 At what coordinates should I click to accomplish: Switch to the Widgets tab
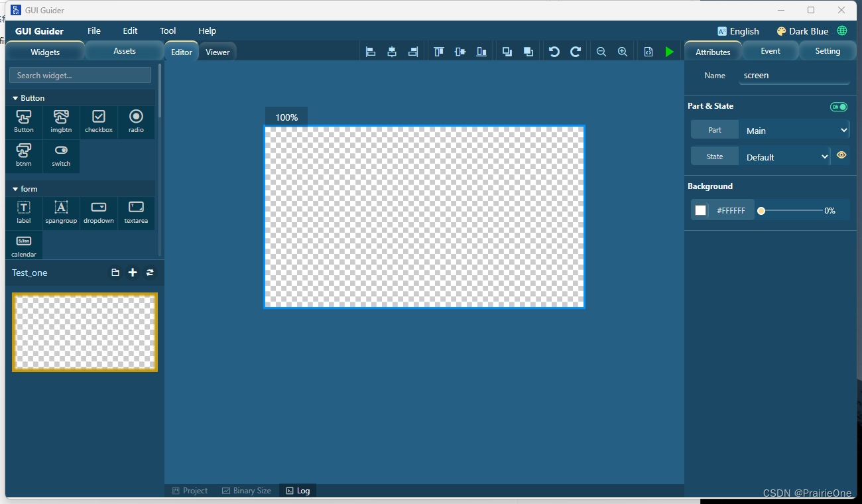45,52
